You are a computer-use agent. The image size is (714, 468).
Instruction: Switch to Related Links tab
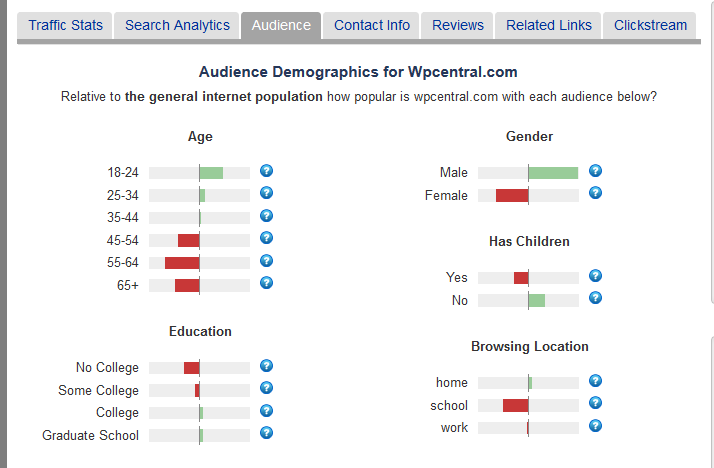coord(548,25)
